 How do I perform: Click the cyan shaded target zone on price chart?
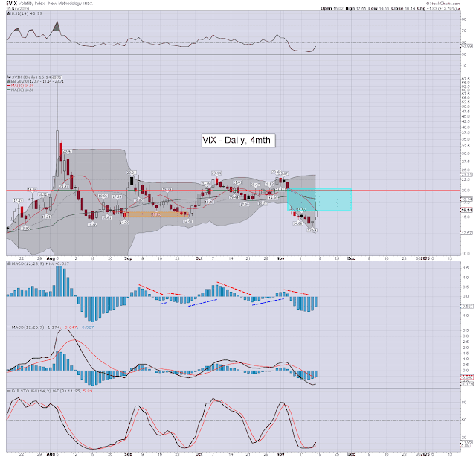pos(319,199)
